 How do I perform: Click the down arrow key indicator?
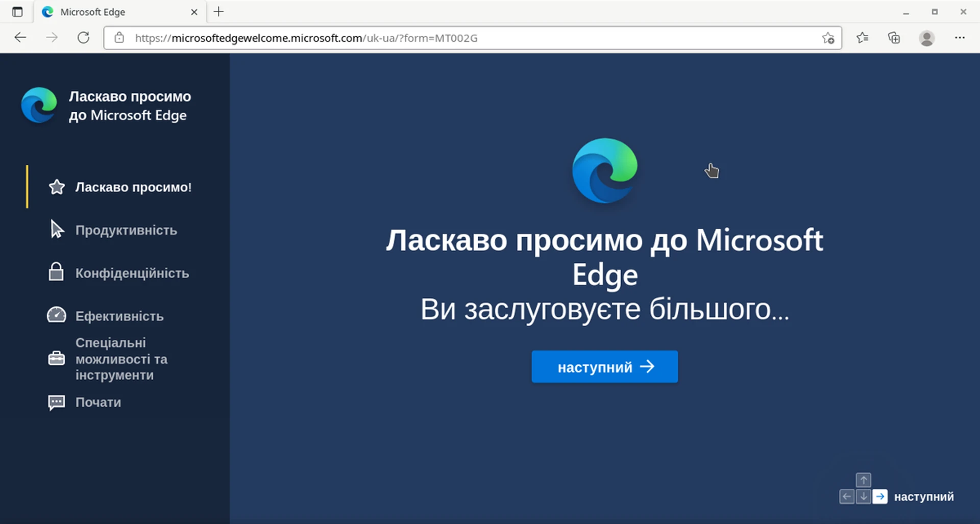click(x=863, y=496)
